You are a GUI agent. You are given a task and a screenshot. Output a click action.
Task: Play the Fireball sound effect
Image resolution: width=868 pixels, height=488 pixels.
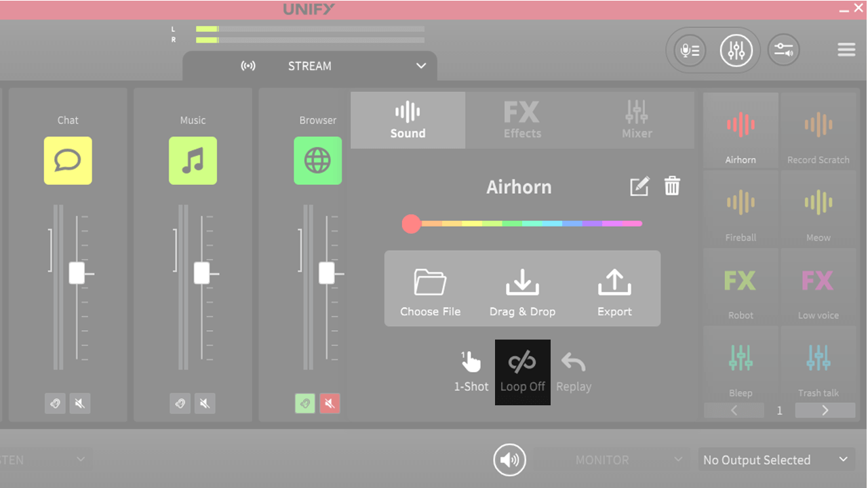click(741, 209)
